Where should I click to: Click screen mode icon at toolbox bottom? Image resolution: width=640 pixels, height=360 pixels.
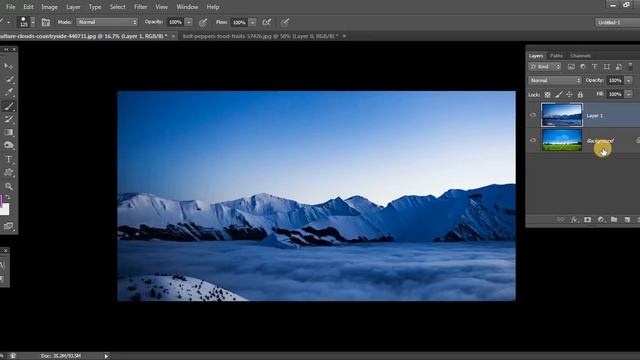click(8, 226)
